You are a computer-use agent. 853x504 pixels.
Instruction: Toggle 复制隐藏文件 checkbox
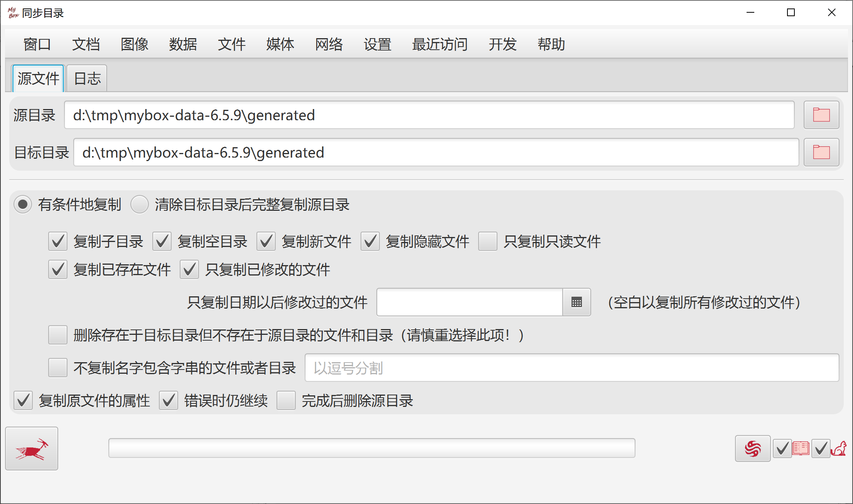click(370, 242)
